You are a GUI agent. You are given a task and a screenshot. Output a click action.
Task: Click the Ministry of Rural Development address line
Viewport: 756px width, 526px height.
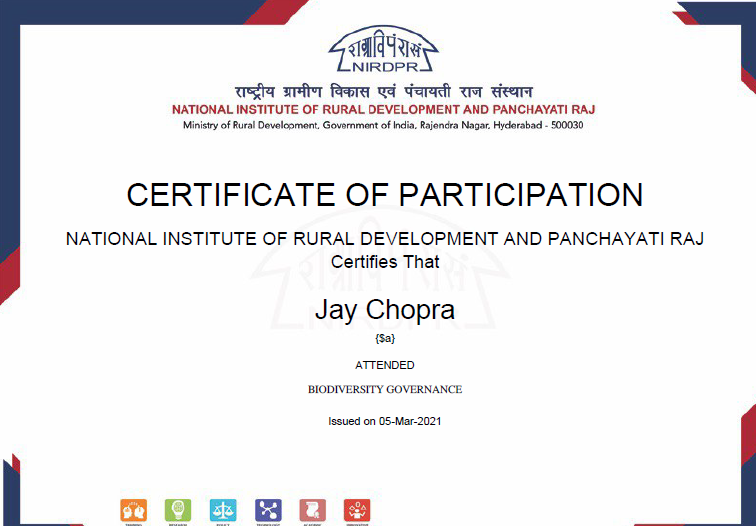(x=383, y=125)
